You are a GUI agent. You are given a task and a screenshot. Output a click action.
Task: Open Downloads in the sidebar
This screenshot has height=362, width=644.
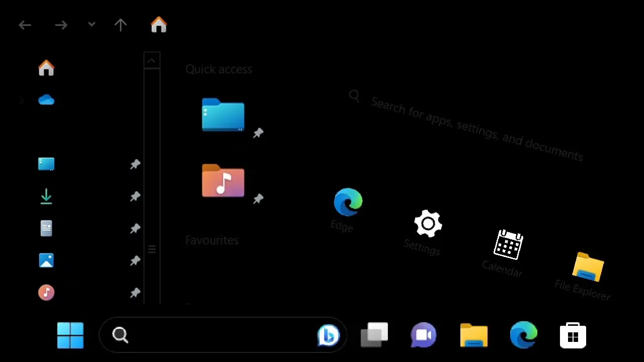[46, 196]
